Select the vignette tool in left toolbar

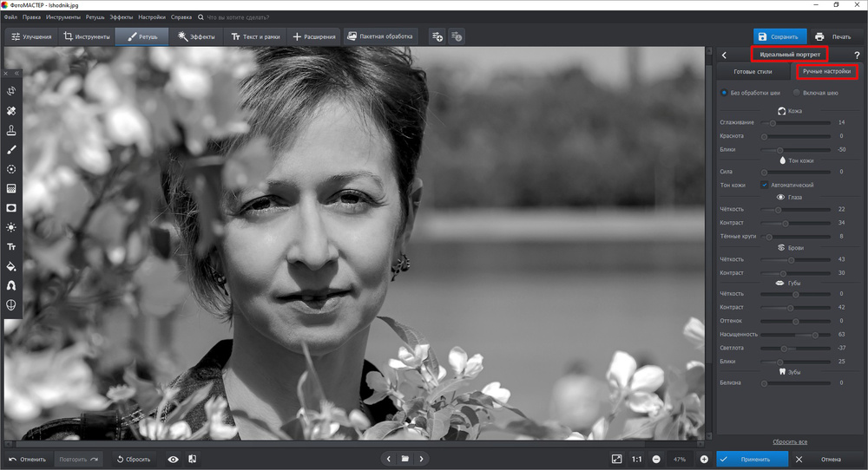click(11, 208)
